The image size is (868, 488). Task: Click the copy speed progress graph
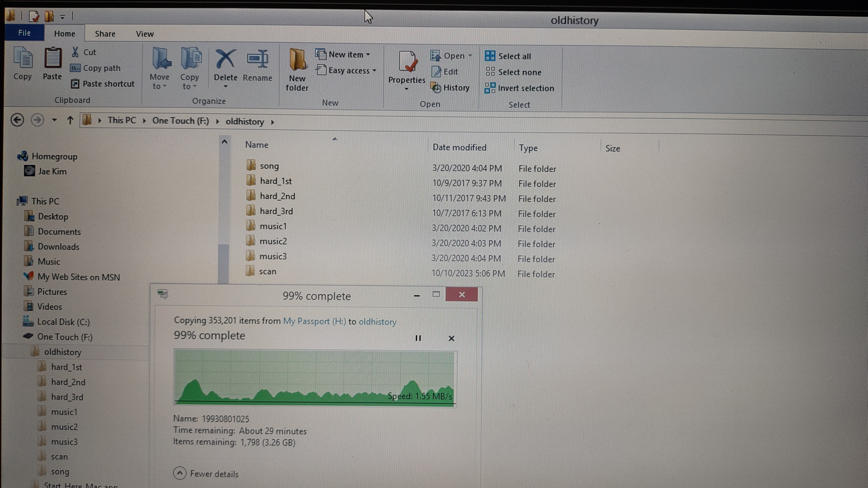coord(315,378)
